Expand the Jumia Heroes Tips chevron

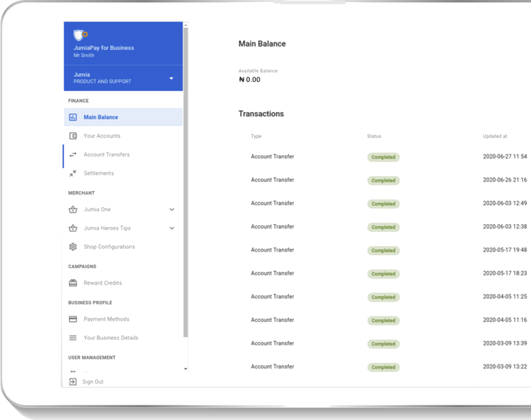coord(171,228)
